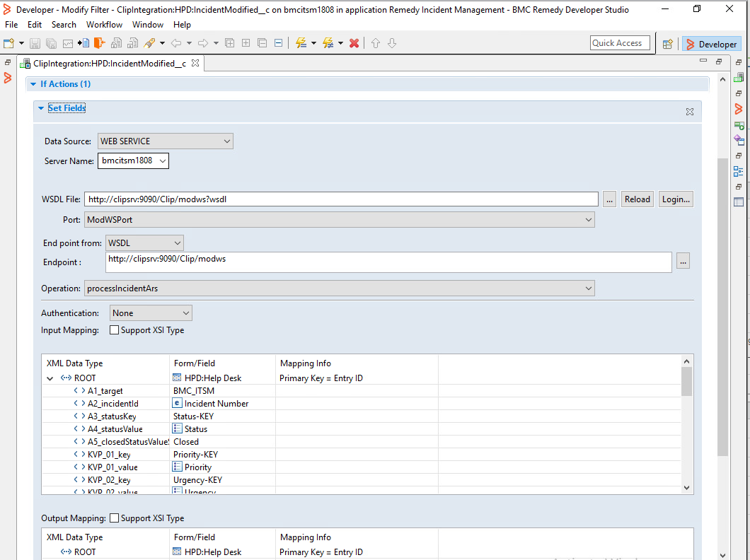The image size is (750, 560).
Task: Click the green server icon in right sidebar
Action: [739, 77]
